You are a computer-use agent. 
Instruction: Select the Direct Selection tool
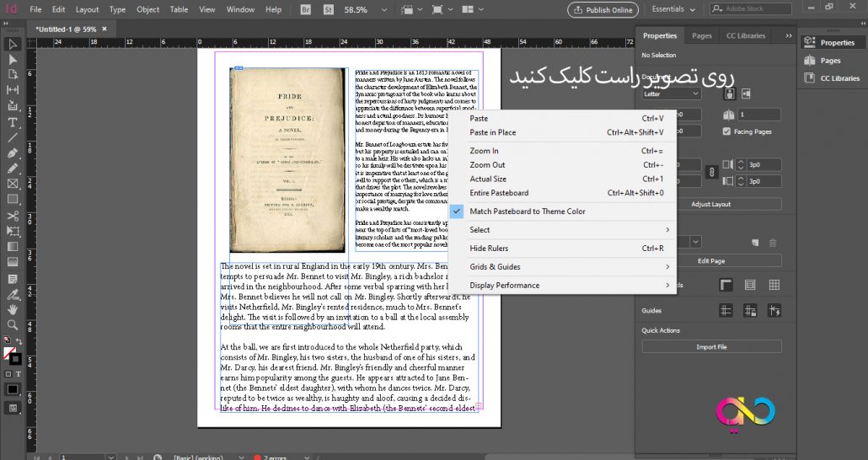click(x=13, y=59)
